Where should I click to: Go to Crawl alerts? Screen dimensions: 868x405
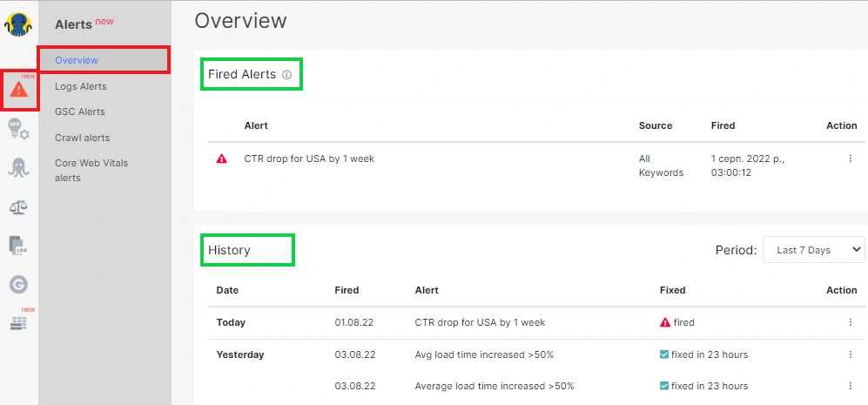83,138
